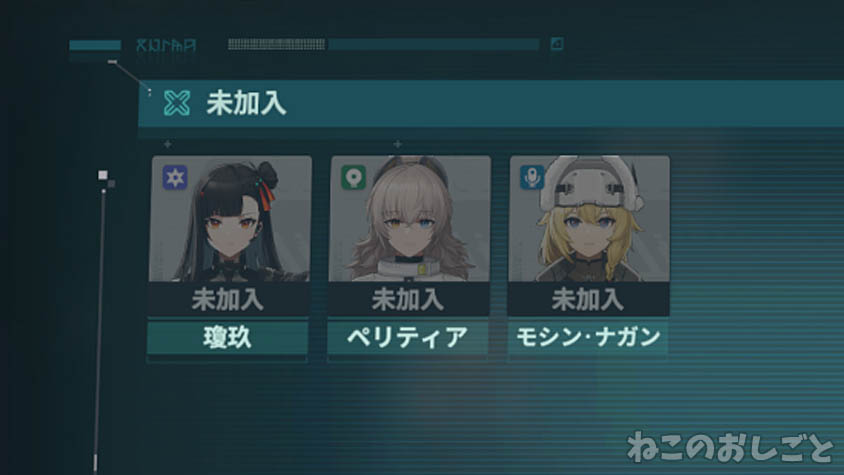Click the vertical scrollbar track on the left
The image size is (844, 475).
click(x=99, y=329)
